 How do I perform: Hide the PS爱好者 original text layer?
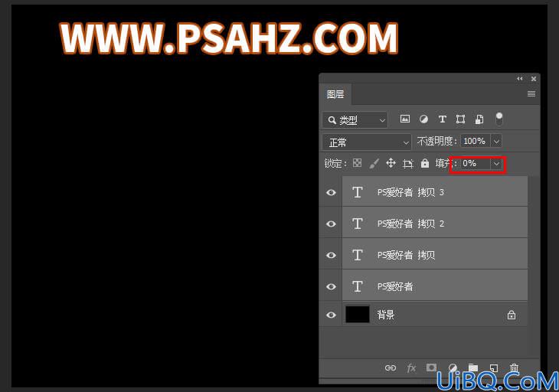(x=332, y=286)
